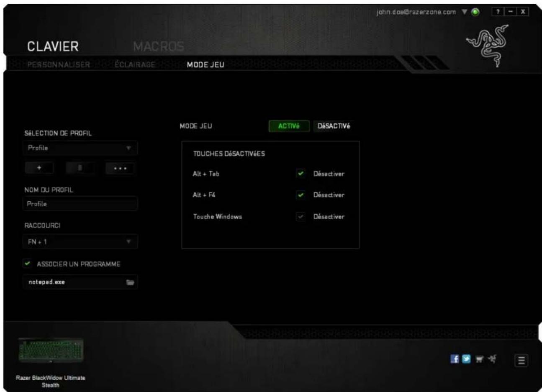Screen dimensions: 542x392
Task: Click the Alt + F4 label
Action: click(204, 195)
